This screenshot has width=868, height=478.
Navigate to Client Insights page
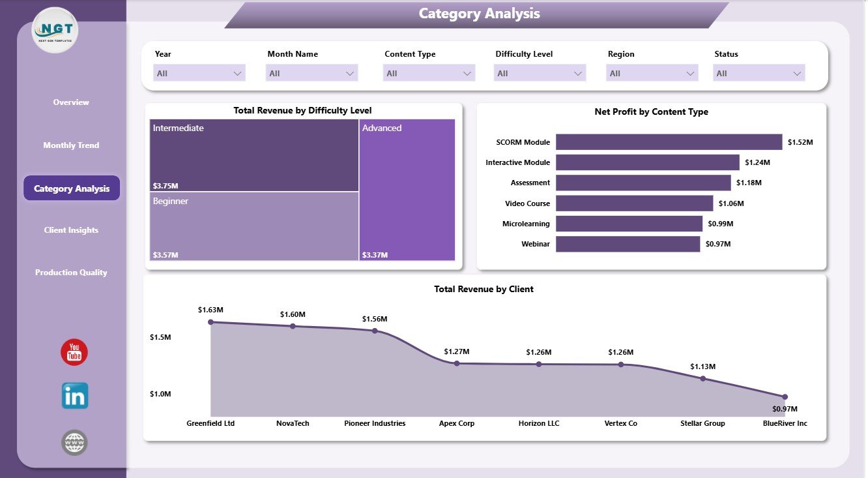[72, 230]
